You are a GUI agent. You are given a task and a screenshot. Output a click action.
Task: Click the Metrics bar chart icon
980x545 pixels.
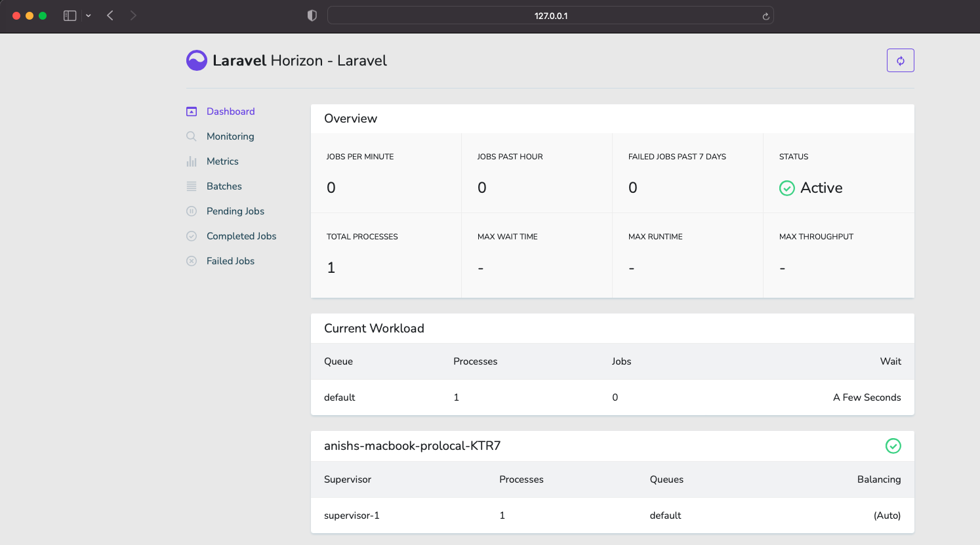coord(192,161)
